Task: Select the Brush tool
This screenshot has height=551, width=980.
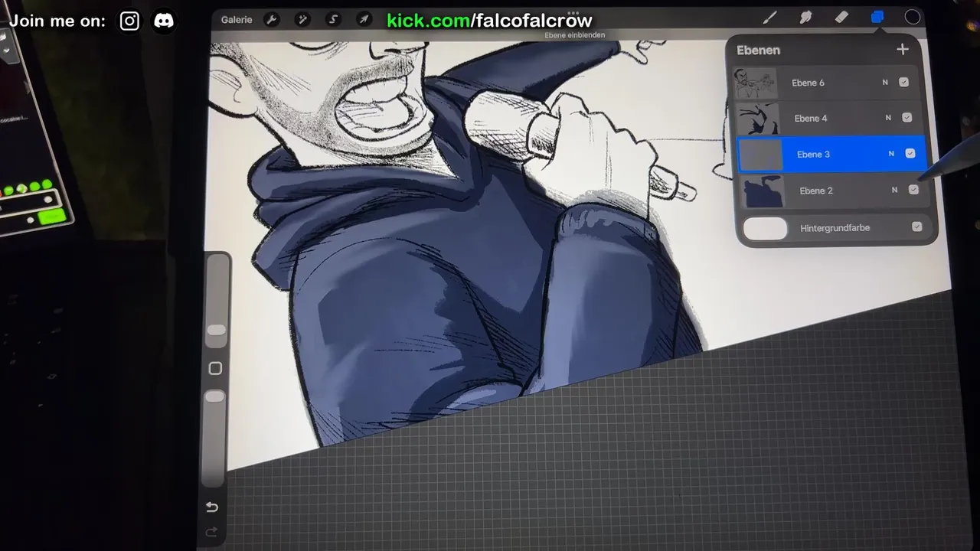Action: [x=769, y=18]
